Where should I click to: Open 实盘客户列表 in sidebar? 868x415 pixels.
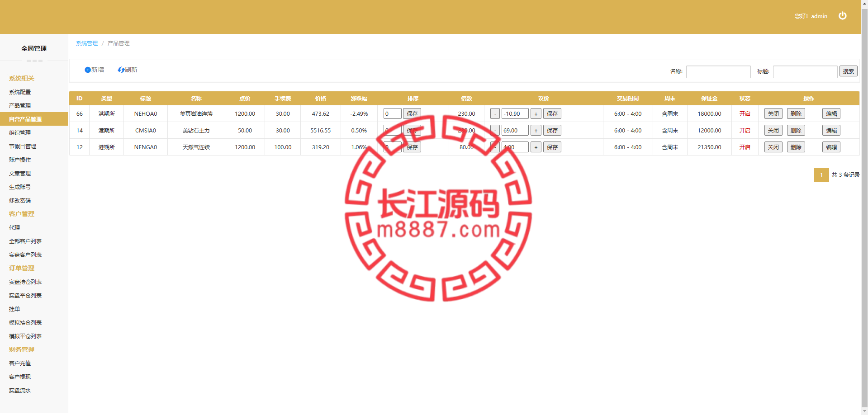[25, 255]
